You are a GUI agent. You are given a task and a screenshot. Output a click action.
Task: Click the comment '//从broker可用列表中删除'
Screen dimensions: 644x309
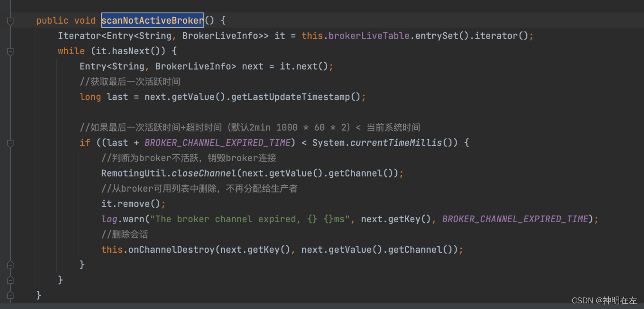[x=199, y=188]
